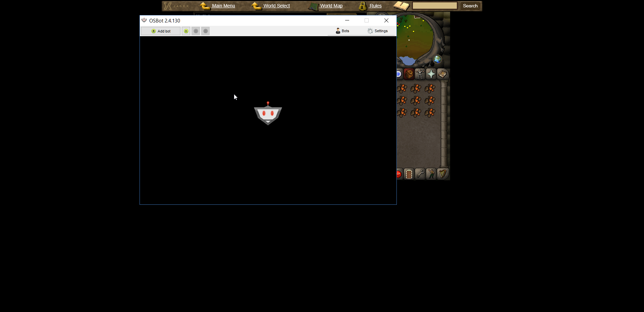Open the Worn Equipment tab
This screenshot has height=312, width=644.
point(420,74)
